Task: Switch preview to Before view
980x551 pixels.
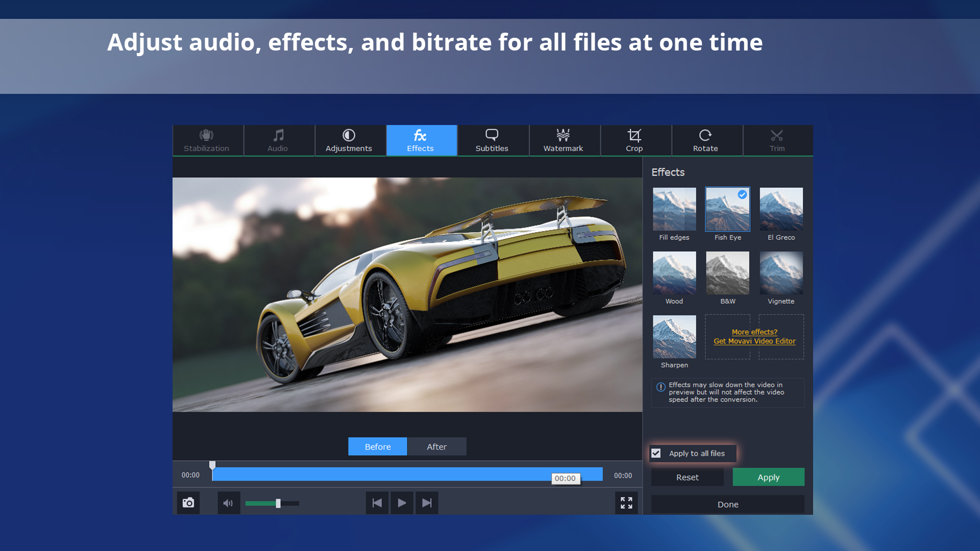Action: [x=377, y=446]
